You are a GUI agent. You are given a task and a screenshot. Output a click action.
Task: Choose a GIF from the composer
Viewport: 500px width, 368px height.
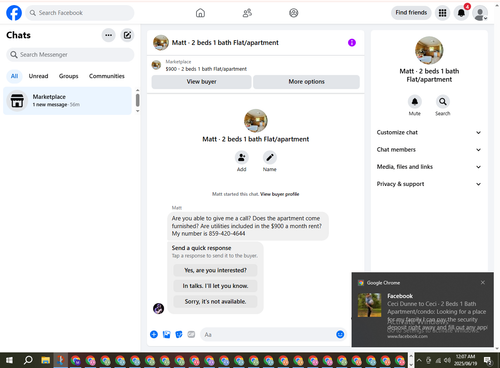[191, 334]
